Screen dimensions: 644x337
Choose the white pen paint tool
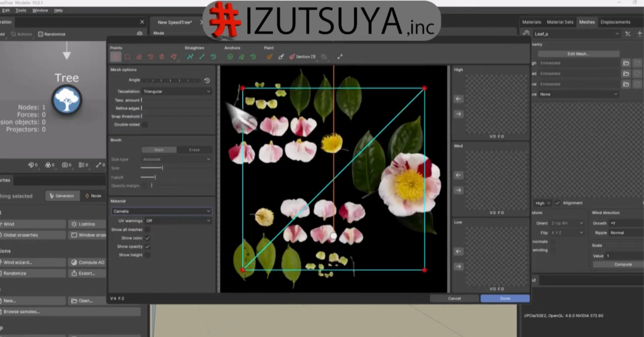[281, 57]
